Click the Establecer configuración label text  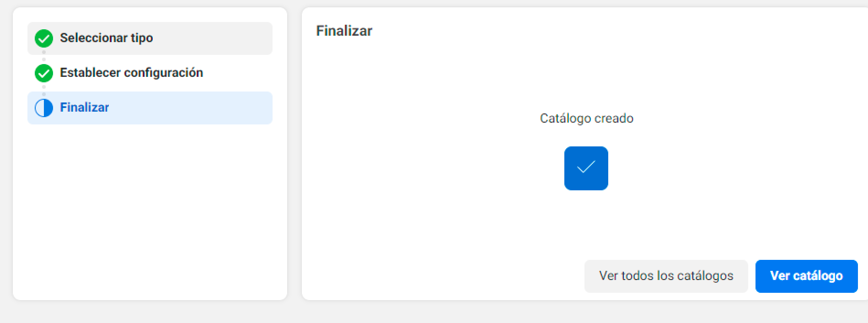[131, 73]
